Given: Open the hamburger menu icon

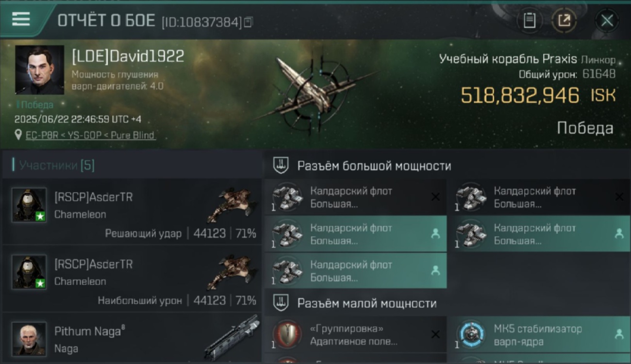Looking at the screenshot, I should 21,19.
